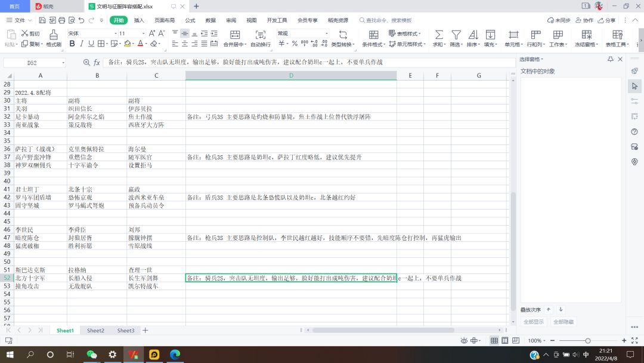
Task: Click Hide All (全部隐藏) in selection pane
Action: [563, 321]
